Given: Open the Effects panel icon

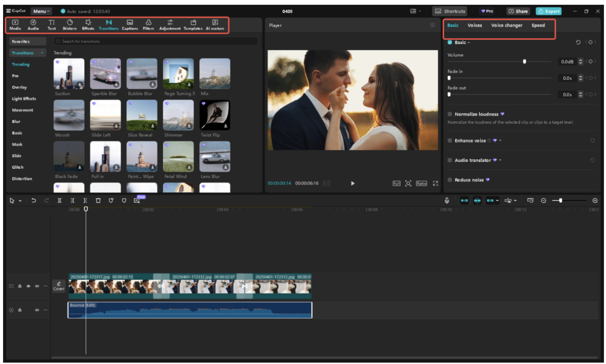Looking at the screenshot, I should [88, 25].
